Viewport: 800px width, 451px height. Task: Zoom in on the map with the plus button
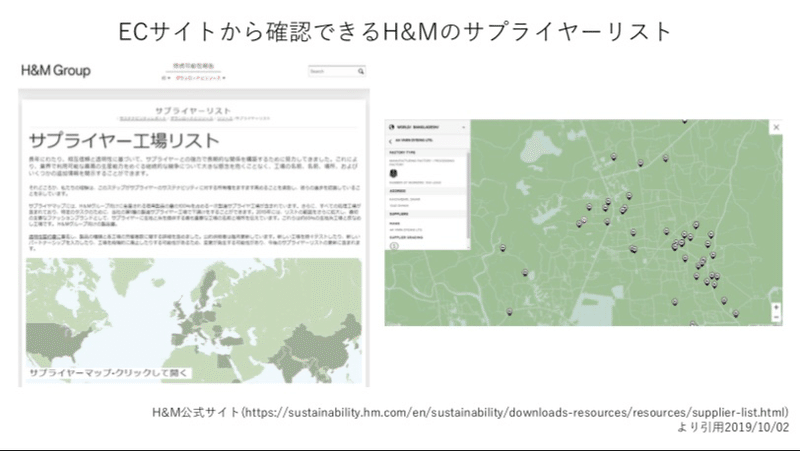click(776, 308)
